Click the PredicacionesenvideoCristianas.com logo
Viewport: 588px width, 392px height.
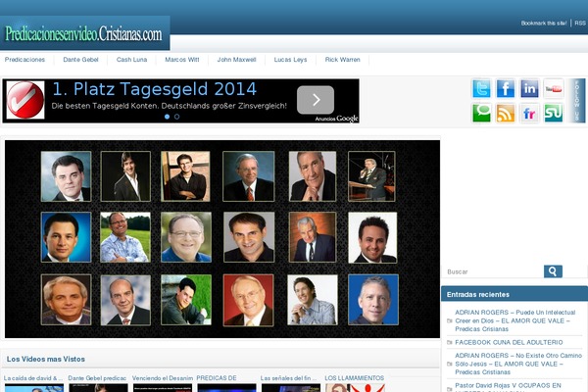[x=83, y=34]
